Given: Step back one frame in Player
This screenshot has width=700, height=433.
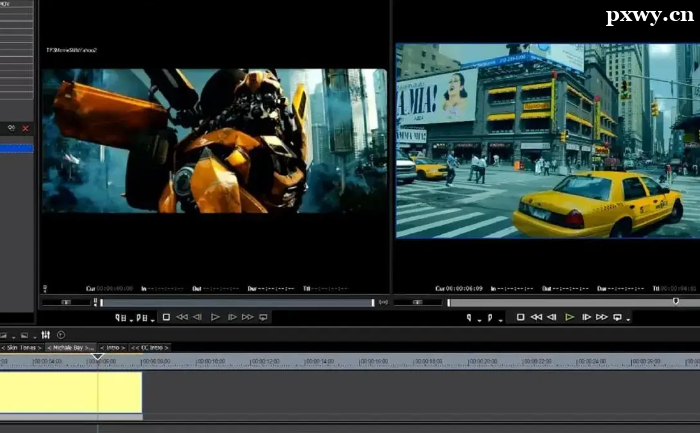Looking at the screenshot, I should coord(197,317).
